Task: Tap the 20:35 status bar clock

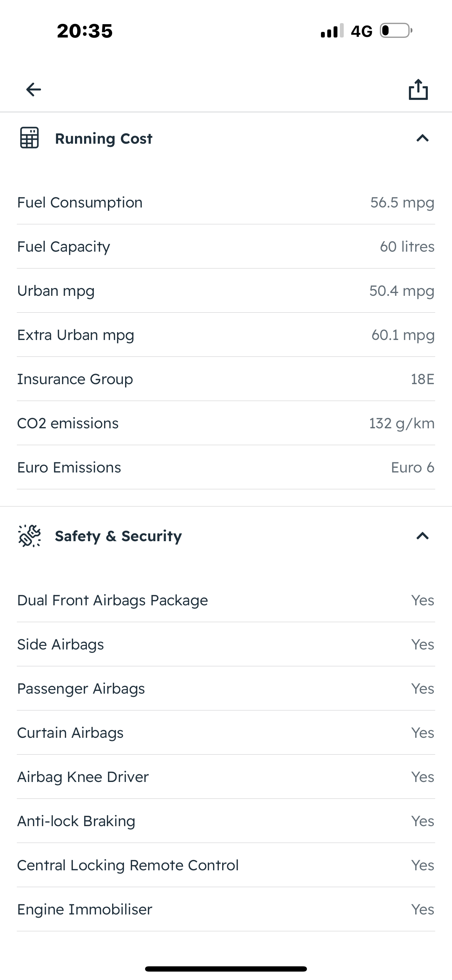Action: [85, 31]
